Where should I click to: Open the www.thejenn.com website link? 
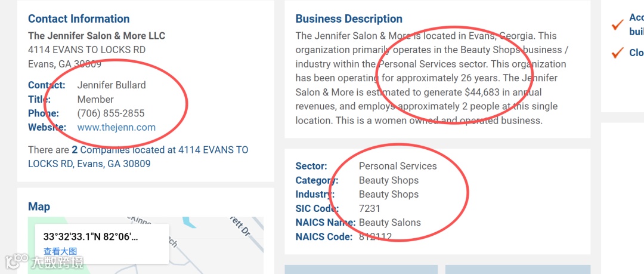click(116, 127)
